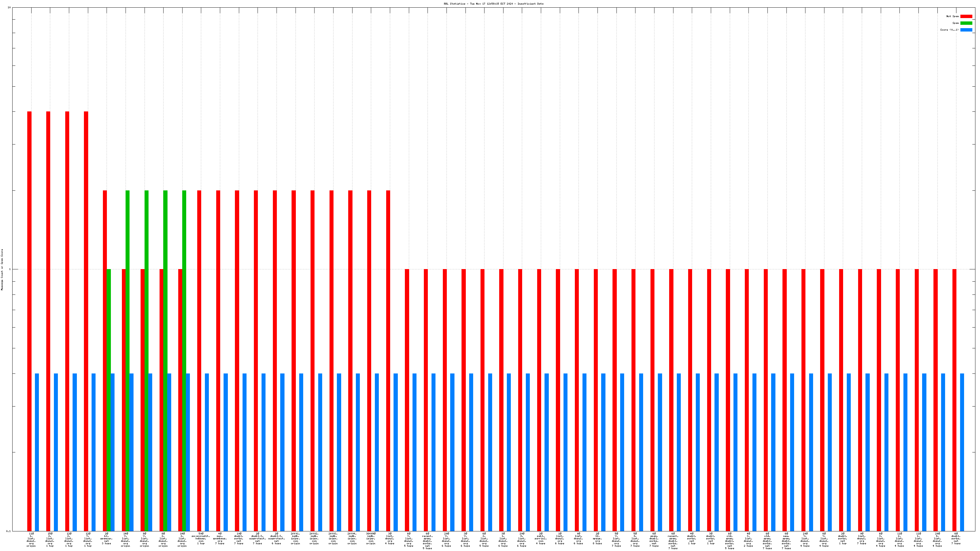The image size is (980, 551).
Task: Click the y-axis tick label 10
Action: click(x=9, y=8)
